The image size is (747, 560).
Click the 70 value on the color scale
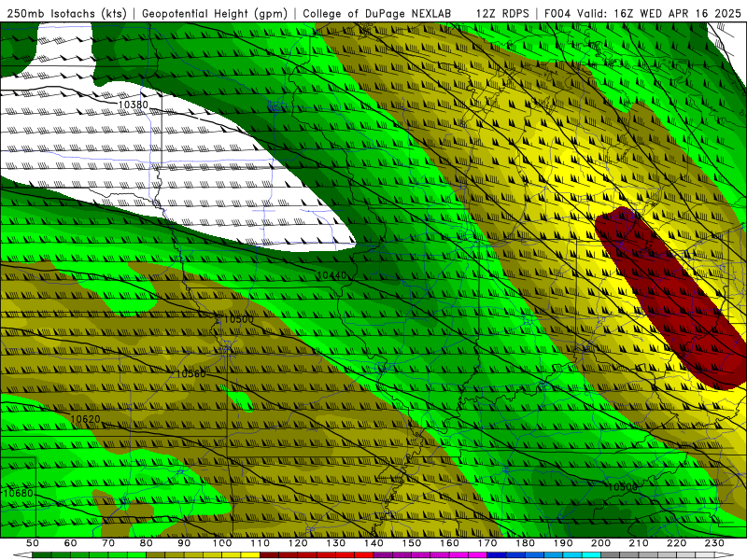108,543
